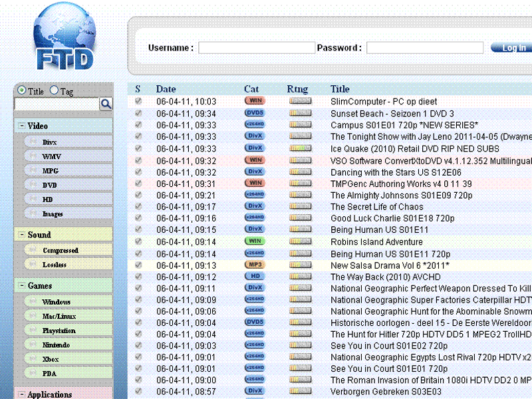
Task: Click the sidebar search text box
Action: click(x=57, y=104)
